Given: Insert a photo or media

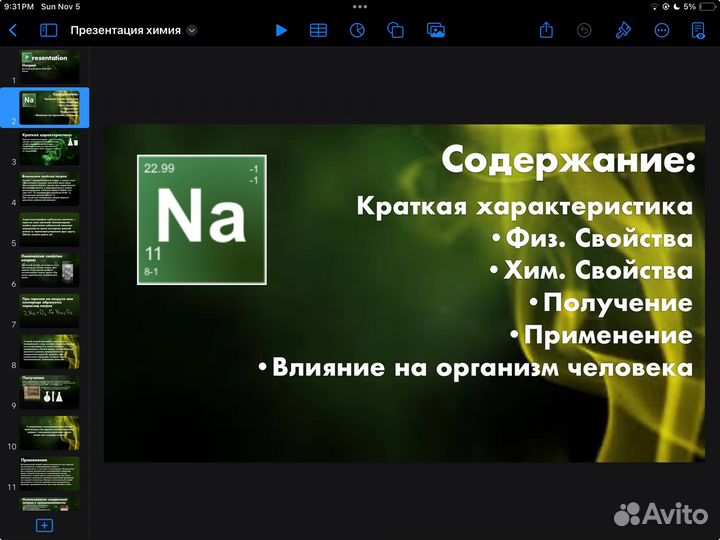Looking at the screenshot, I should (x=436, y=30).
